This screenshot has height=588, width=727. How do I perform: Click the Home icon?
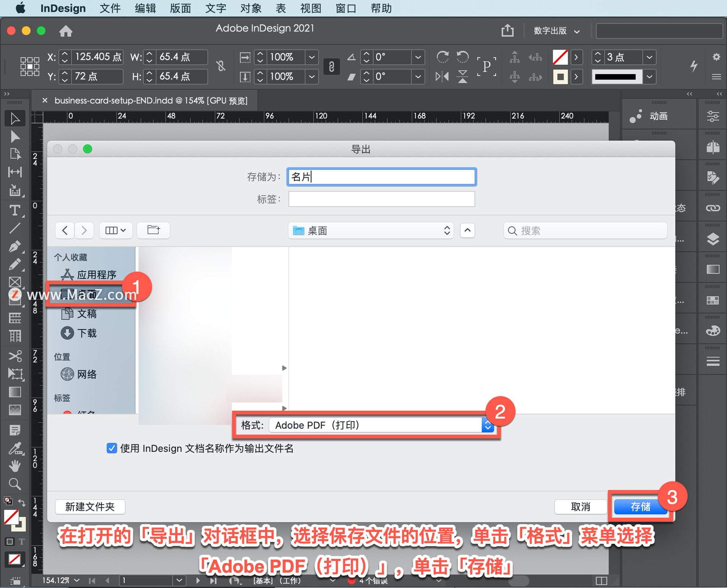66,31
